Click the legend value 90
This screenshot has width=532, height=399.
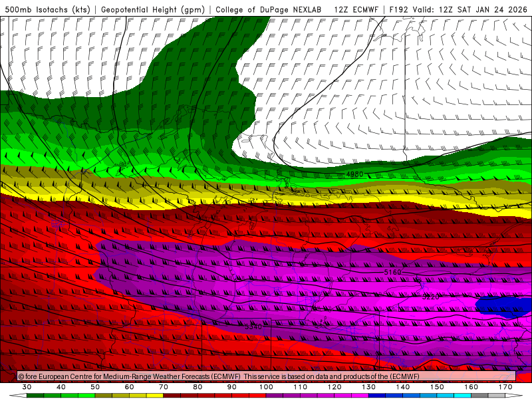[x=231, y=387]
